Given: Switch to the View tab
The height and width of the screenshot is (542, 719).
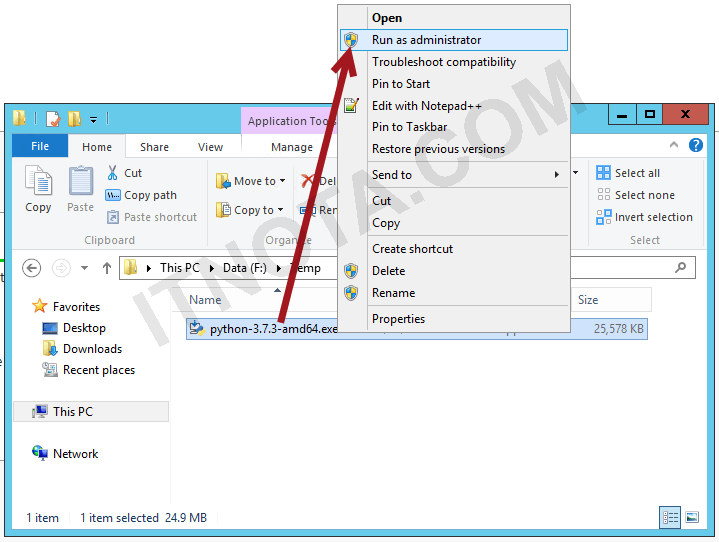Looking at the screenshot, I should pos(210,147).
